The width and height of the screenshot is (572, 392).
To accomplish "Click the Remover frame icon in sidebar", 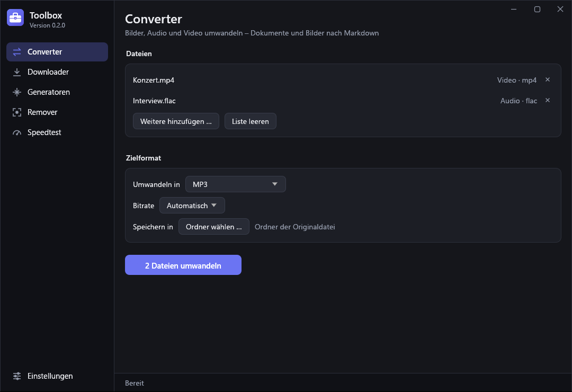I will click(x=17, y=112).
